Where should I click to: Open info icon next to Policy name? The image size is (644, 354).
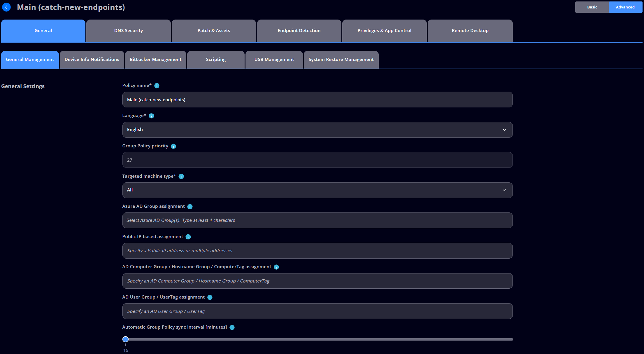157,86
